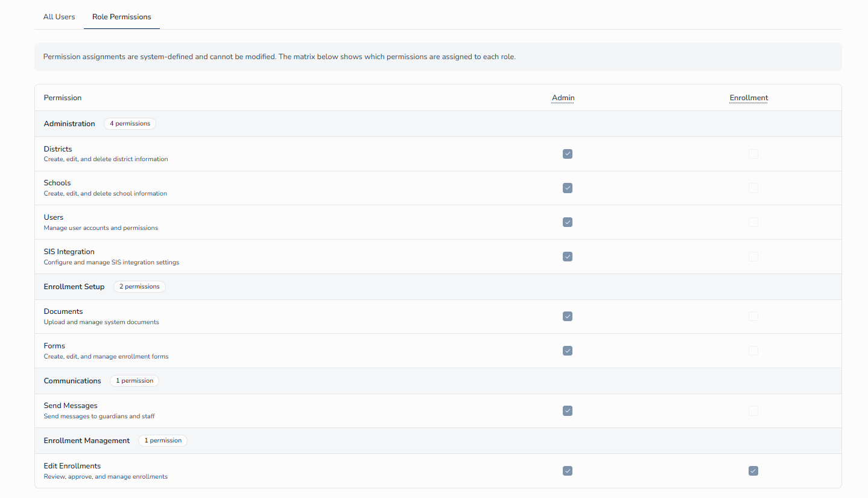
Task: Toggle Enrollment checkbox for Districts
Action: coord(753,154)
